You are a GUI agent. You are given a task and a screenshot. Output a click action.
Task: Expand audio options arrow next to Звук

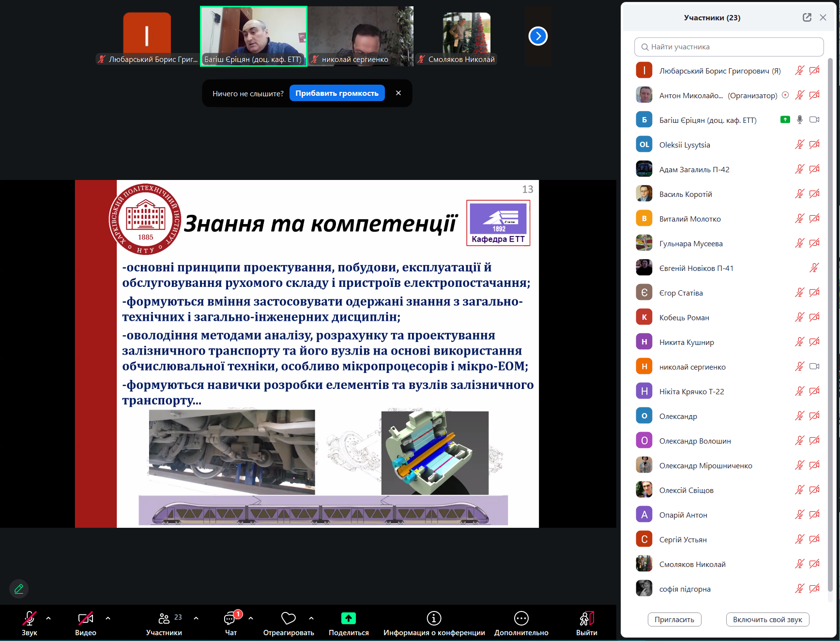[48, 618]
